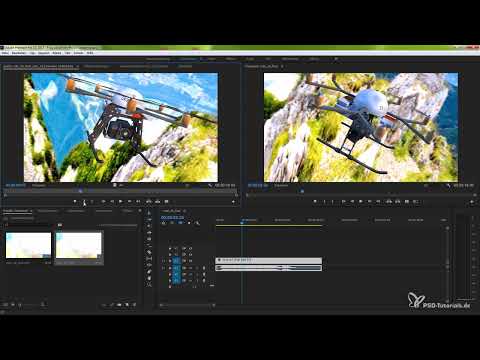Select the Hand tool

point(149,278)
